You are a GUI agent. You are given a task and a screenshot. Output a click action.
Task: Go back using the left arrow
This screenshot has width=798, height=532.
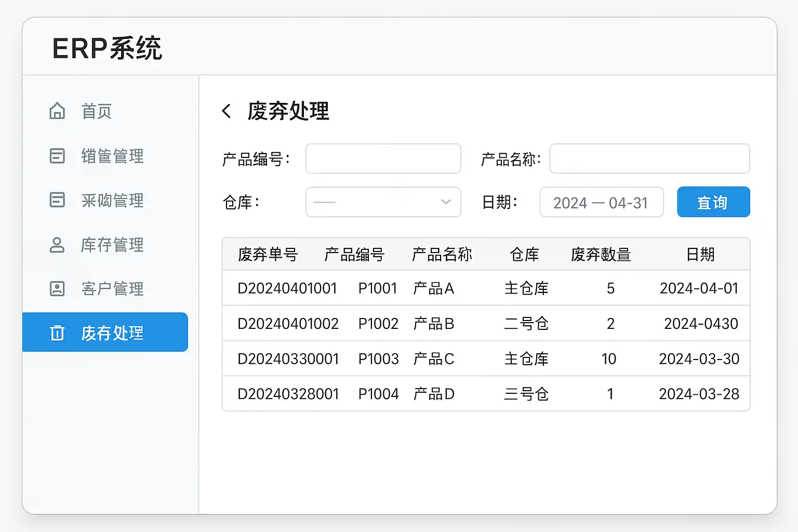click(x=227, y=111)
